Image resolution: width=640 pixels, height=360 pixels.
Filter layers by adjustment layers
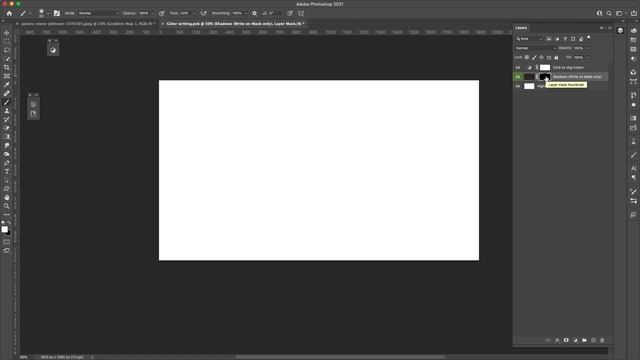[x=557, y=39]
